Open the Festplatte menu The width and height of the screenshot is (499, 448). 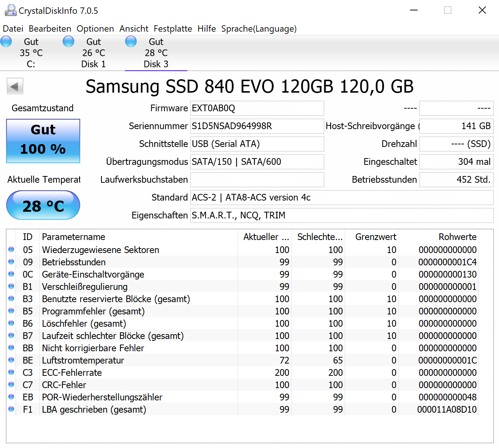pos(173,29)
